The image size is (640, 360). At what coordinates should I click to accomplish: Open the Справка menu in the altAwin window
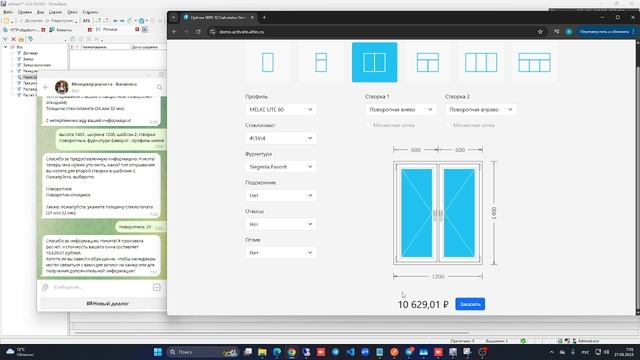click(x=90, y=12)
